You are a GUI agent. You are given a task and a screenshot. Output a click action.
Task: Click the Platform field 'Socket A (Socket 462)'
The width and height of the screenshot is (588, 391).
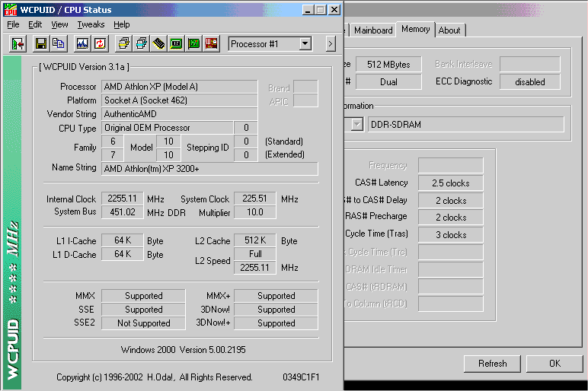click(179, 100)
